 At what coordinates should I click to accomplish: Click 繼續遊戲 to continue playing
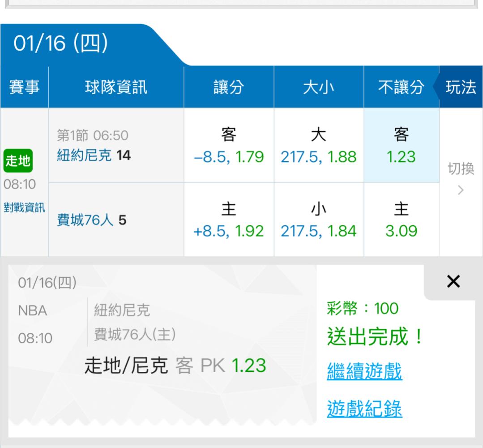pyautogui.click(x=364, y=371)
